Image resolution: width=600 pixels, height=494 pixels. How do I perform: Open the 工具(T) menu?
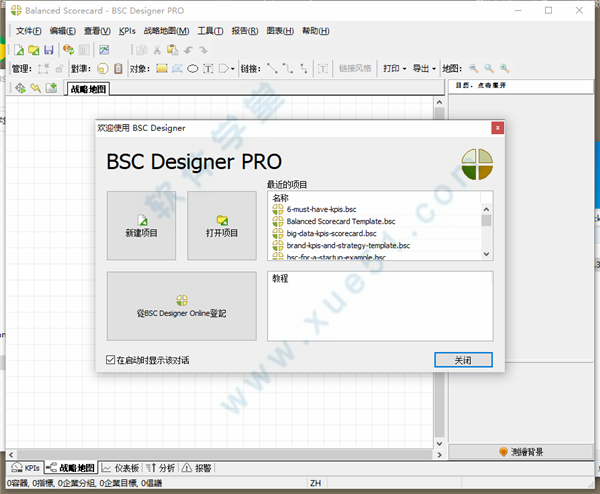pyautogui.click(x=210, y=31)
